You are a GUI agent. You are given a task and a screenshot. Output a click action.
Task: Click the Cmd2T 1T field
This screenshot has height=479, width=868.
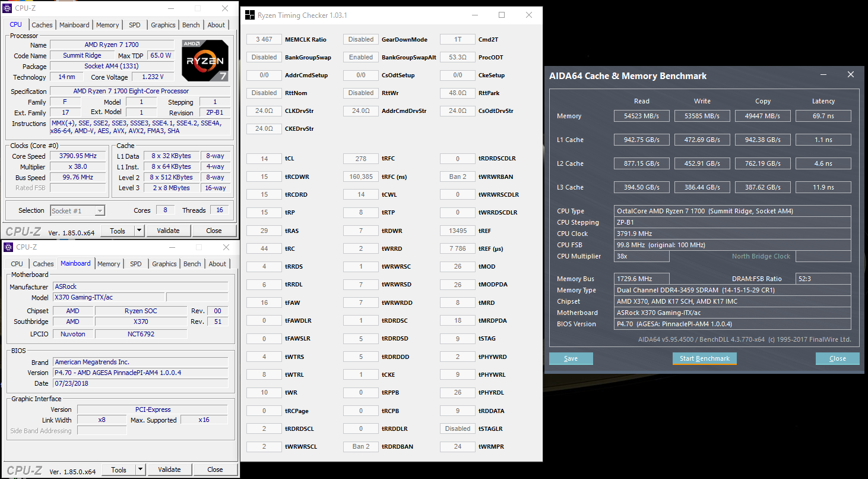(x=458, y=39)
